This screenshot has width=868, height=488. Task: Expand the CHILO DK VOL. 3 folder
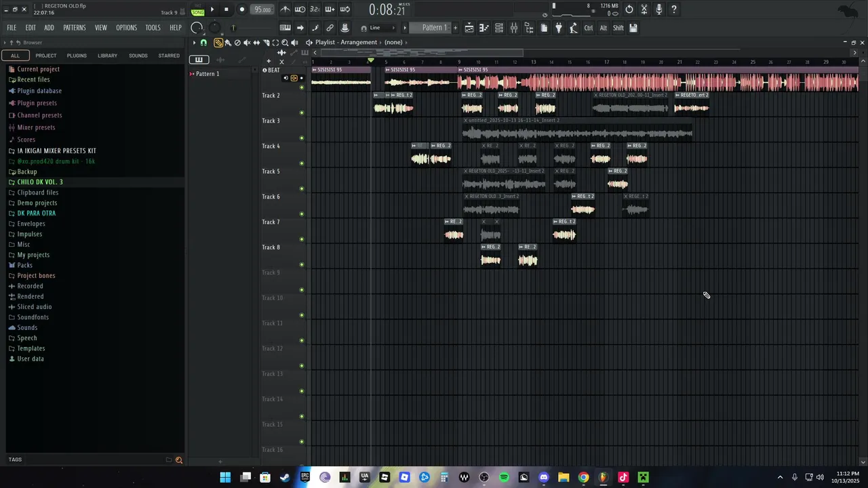tap(40, 182)
